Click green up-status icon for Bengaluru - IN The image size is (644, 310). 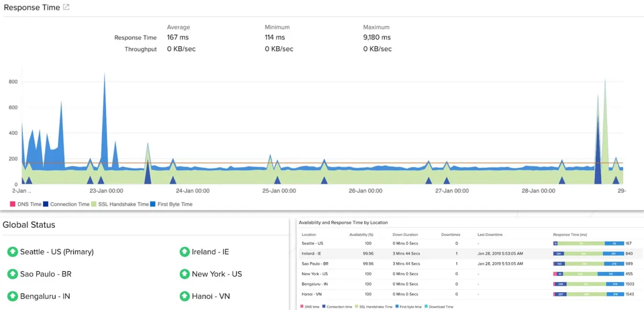[x=12, y=296]
